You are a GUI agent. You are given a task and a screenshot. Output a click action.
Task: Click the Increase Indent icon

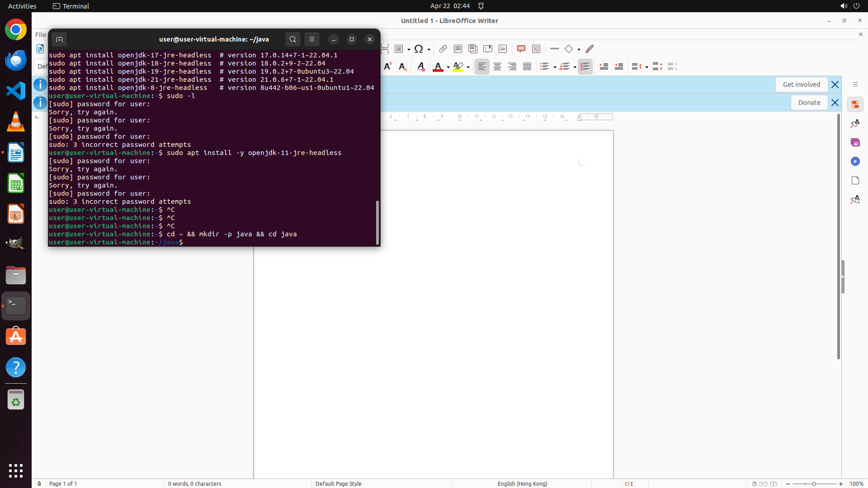coord(604,67)
